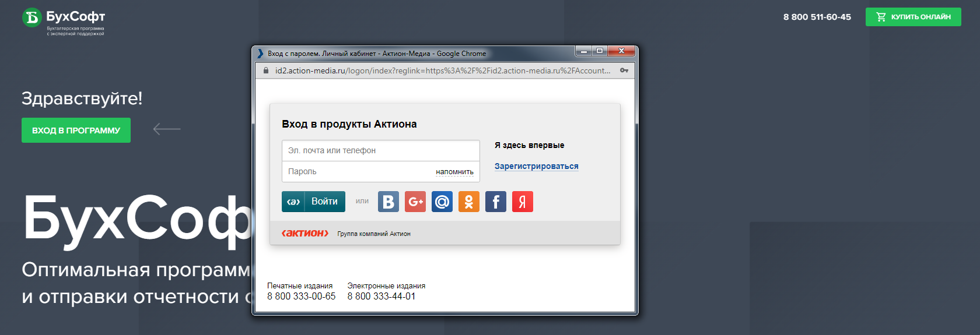Click print editions phone 8 800 333-00-65
This screenshot has height=335, width=980.
[302, 296]
